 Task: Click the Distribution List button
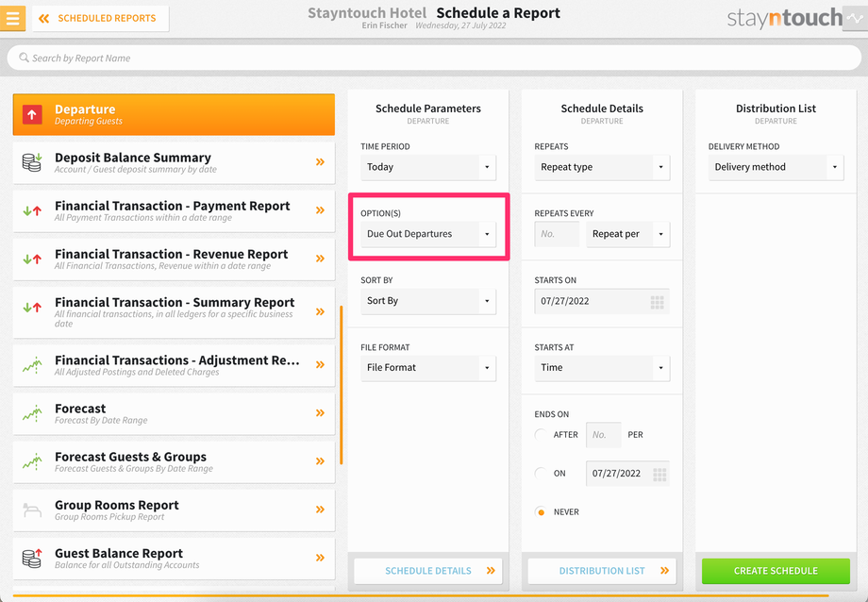click(602, 571)
